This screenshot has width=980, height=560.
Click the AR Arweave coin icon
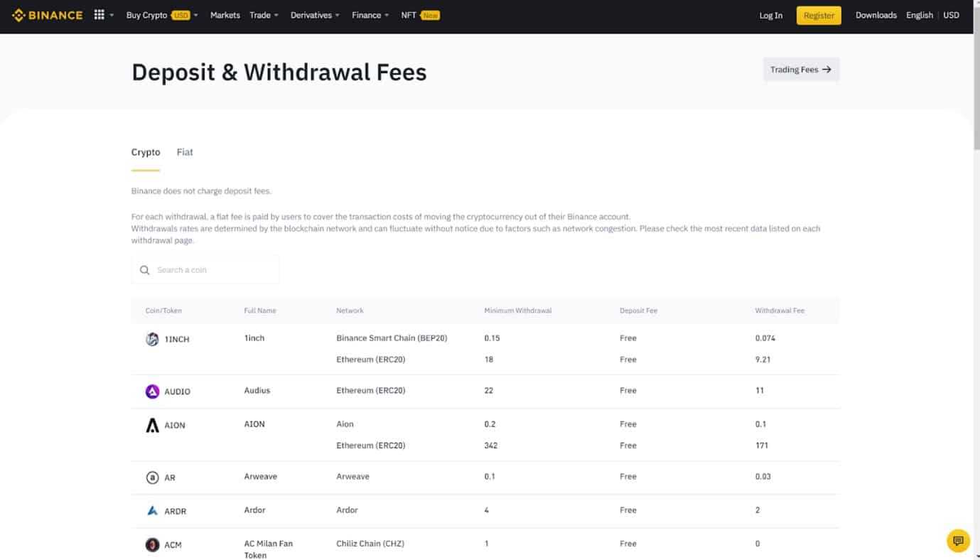click(x=152, y=477)
